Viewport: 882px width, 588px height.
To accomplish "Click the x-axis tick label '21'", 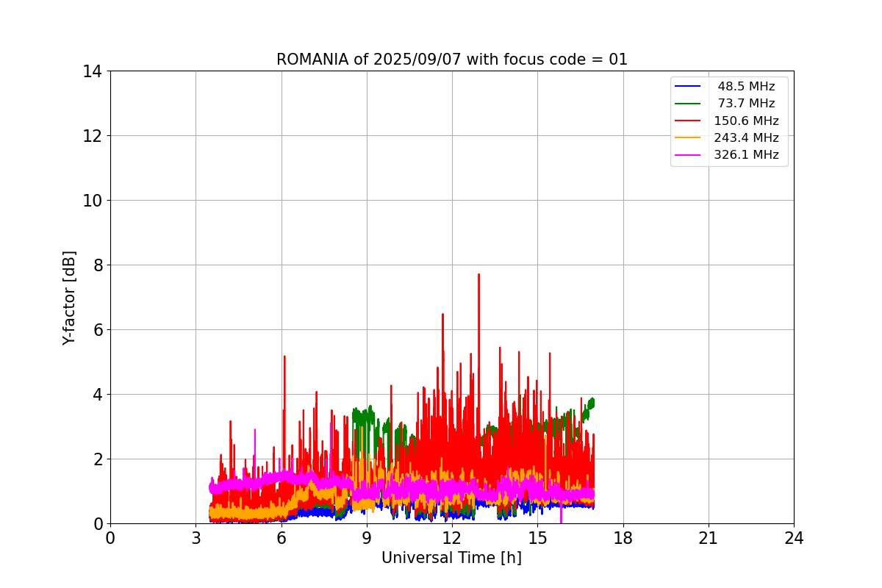I will pos(709,538).
